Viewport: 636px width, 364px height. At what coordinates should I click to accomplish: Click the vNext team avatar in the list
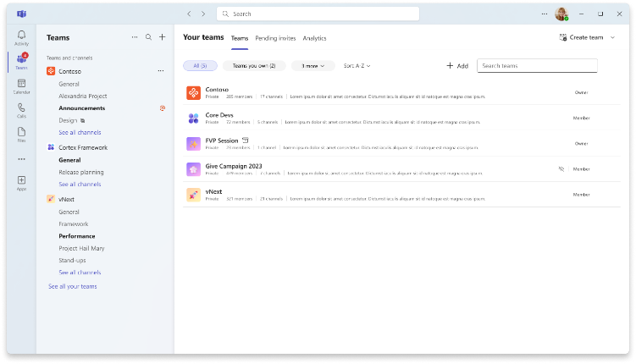tap(193, 195)
